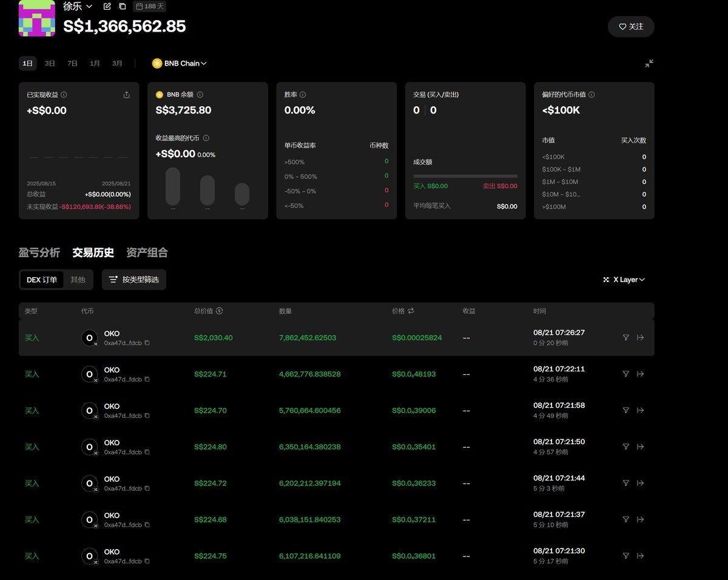This screenshot has width=728, height=580.
Task: Click the 关注 follow button
Action: 631,27
